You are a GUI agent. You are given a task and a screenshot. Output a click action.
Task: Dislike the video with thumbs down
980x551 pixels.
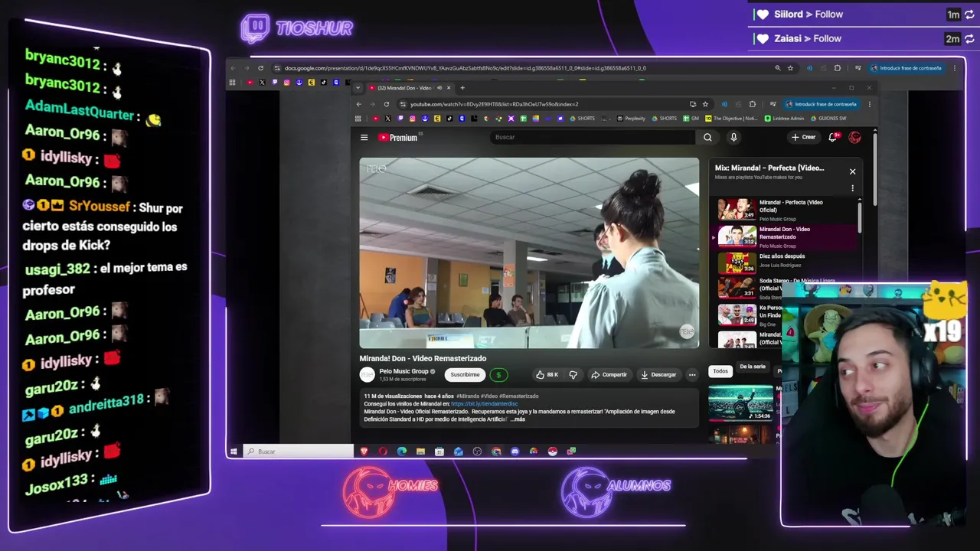click(x=573, y=375)
